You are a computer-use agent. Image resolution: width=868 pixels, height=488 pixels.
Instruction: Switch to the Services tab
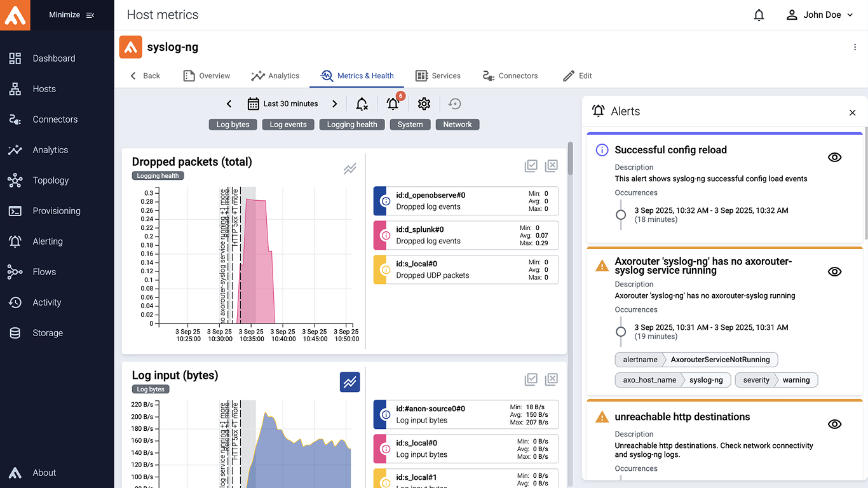(438, 76)
